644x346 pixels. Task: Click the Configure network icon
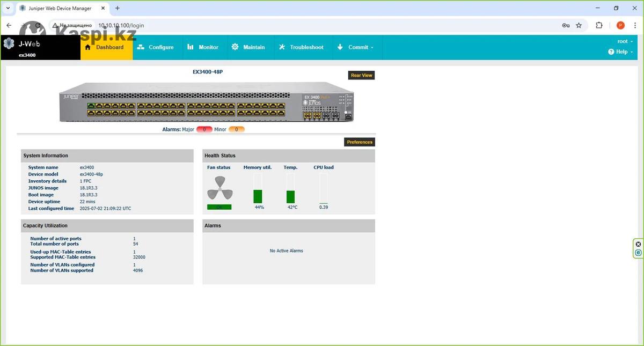point(141,47)
